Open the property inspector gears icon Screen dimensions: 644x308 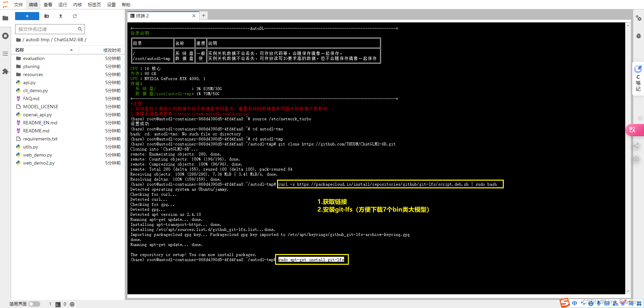click(x=639, y=18)
